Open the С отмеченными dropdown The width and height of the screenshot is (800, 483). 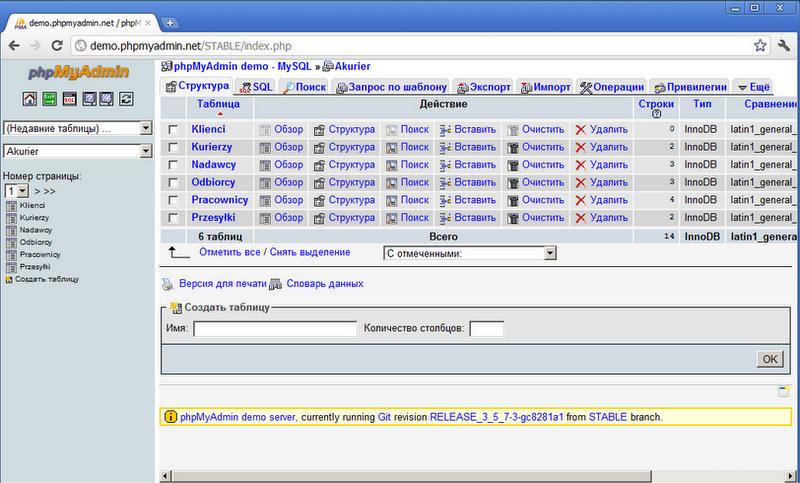(x=469, y=253)
